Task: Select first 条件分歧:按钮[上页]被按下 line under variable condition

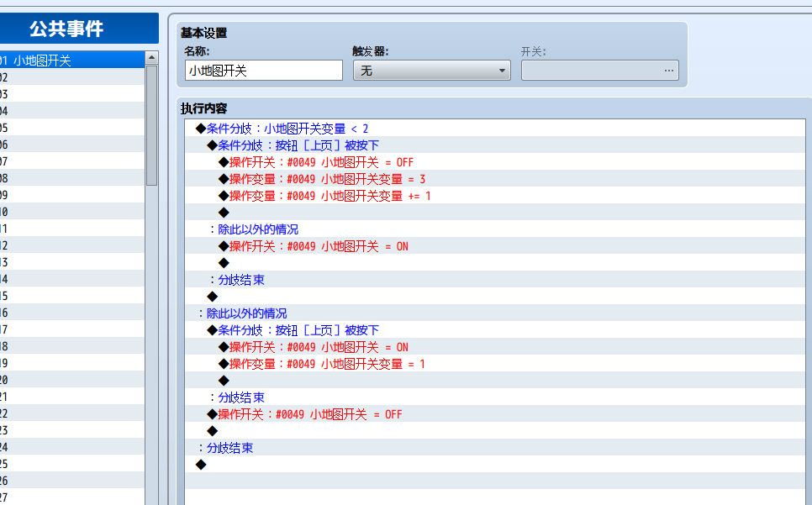Action: tap(494, 145)
